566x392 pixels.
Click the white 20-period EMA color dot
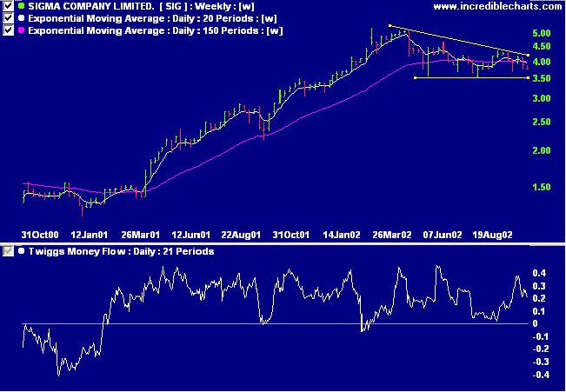(21, 18)
